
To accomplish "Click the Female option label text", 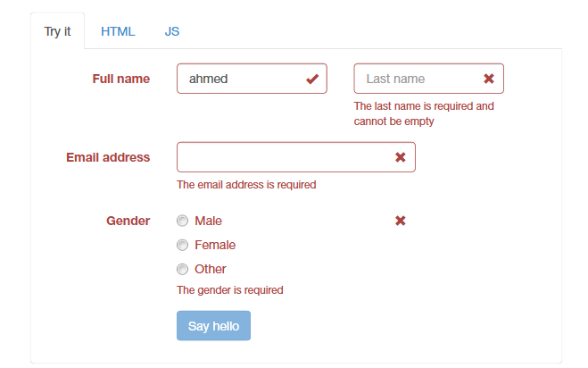I will [215, 245].
